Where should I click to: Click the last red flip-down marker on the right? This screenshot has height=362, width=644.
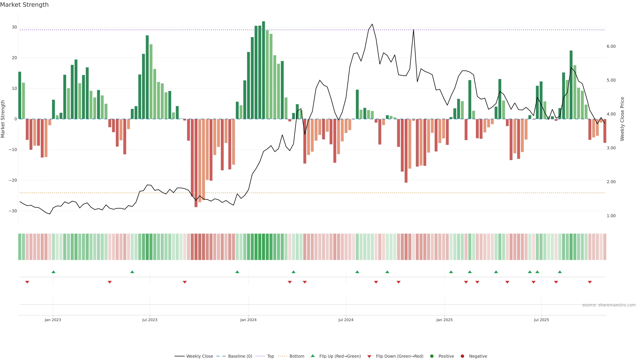pyautogui.click(x=590, y=282)
